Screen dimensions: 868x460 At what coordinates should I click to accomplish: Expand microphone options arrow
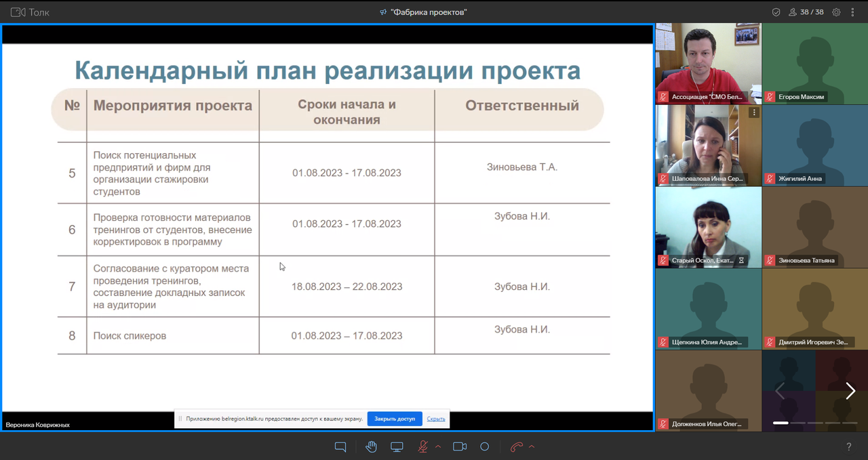[x=438, y=446]
